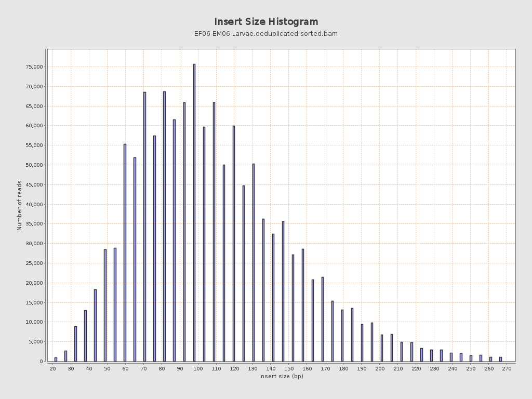Select the 35,000 y-axis tick label
532x399 pixels.
pyautogui.click(x=34, y=224)
